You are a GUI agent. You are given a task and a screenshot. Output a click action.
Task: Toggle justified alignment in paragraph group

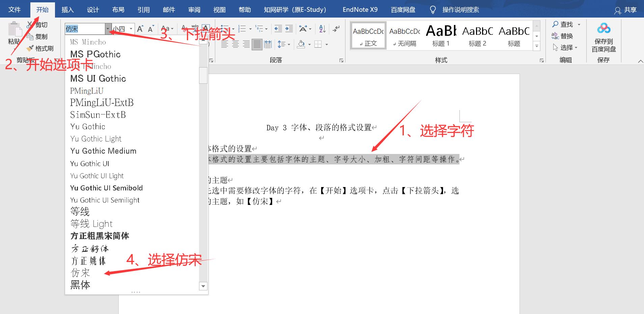(x=257, y=44)
